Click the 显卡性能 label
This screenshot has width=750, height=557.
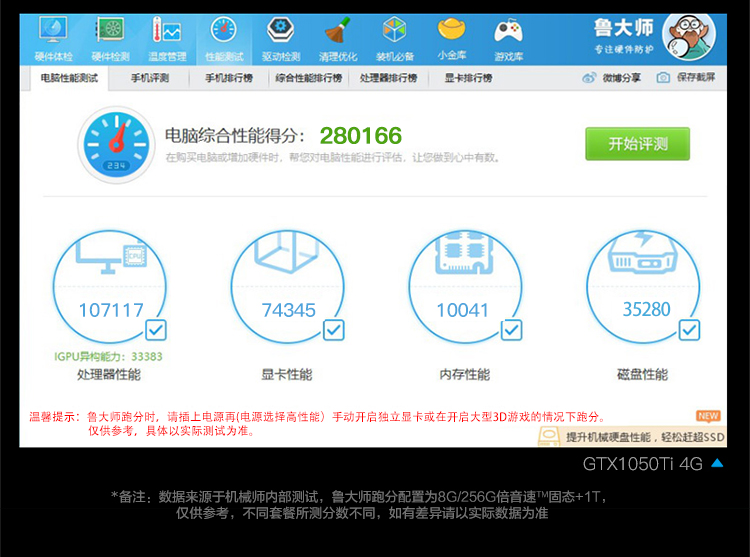[x=287, y=374]
